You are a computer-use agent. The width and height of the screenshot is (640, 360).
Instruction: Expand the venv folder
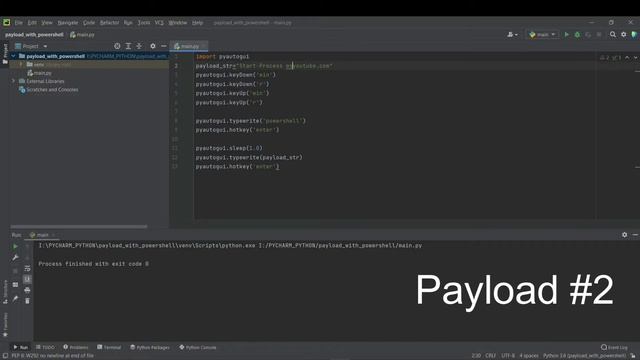(21, 64)
